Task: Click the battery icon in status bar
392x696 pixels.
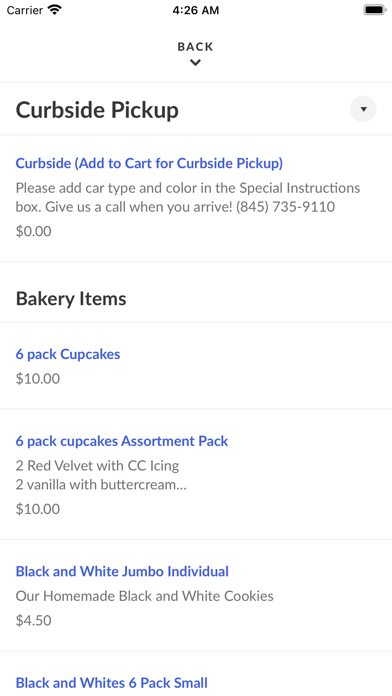Action: click(x=375, y=10)
